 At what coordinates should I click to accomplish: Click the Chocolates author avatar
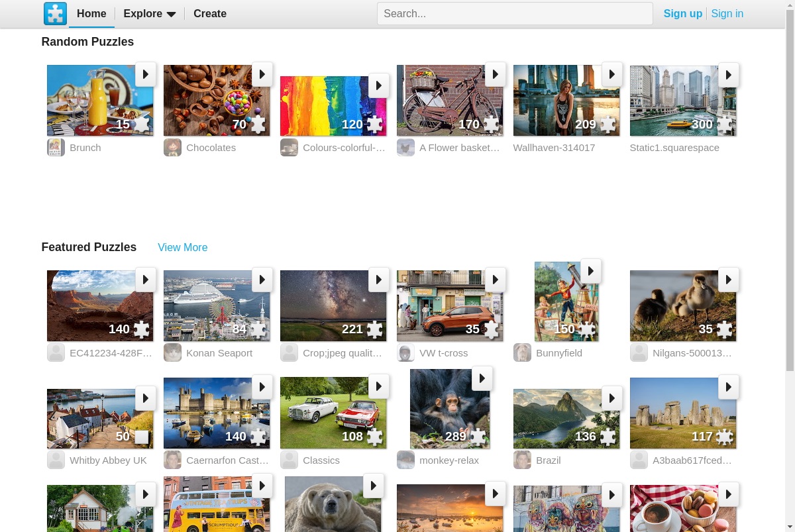172,147
